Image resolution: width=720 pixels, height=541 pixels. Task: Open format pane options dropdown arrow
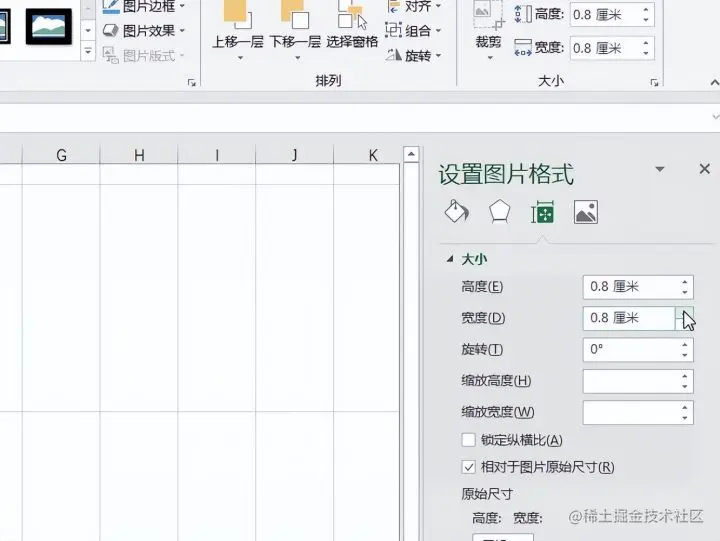click(x=660, y=169)
